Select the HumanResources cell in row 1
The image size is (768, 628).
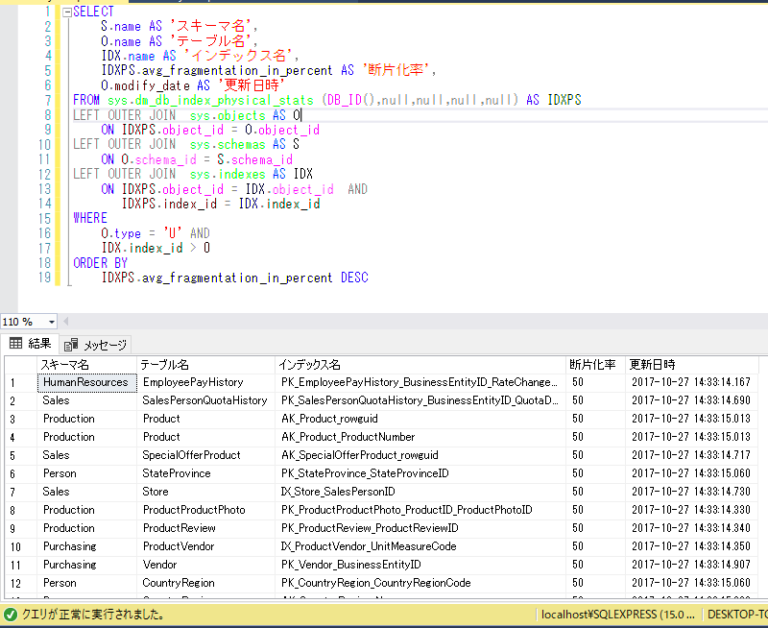85,382
